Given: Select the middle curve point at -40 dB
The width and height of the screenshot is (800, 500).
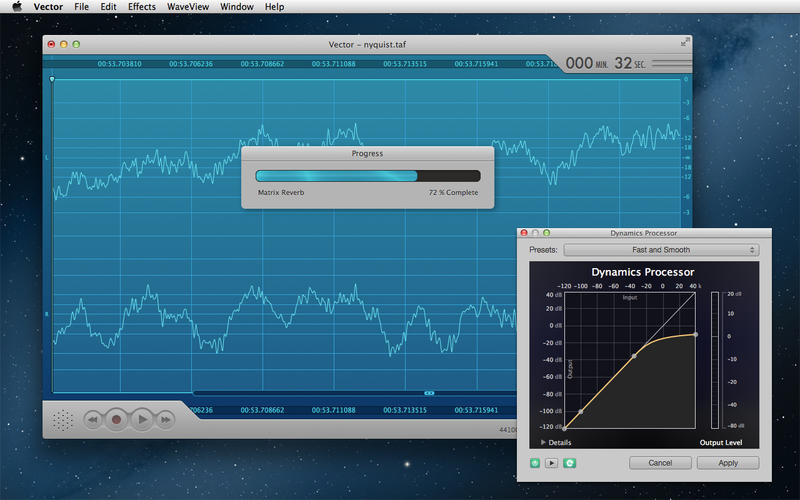Looking at the screenshot, I should (633, 356).
